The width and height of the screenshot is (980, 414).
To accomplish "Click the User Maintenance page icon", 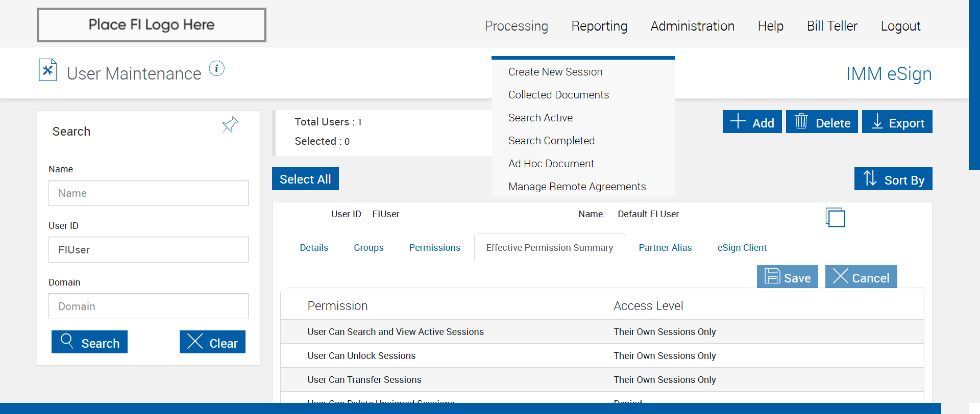I will tap(47, 70).
